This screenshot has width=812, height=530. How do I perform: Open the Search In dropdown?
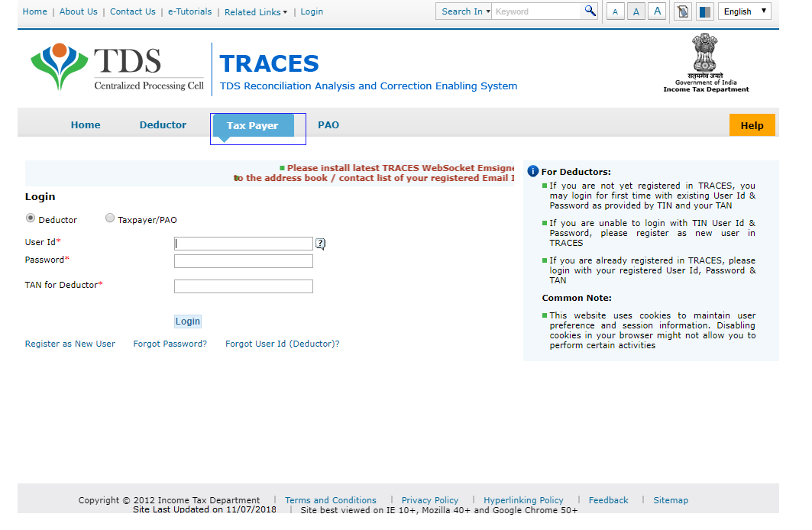pos(463,11)
